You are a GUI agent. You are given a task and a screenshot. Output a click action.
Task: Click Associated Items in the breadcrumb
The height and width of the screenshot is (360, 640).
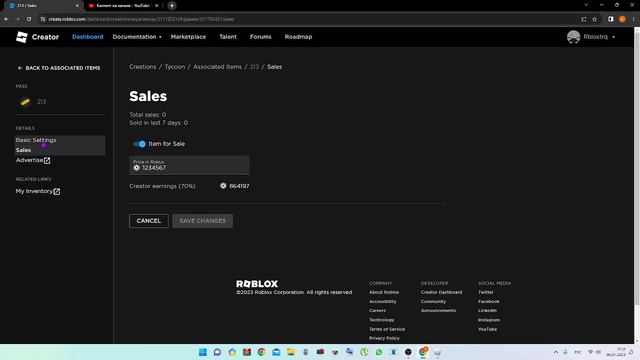217,67
